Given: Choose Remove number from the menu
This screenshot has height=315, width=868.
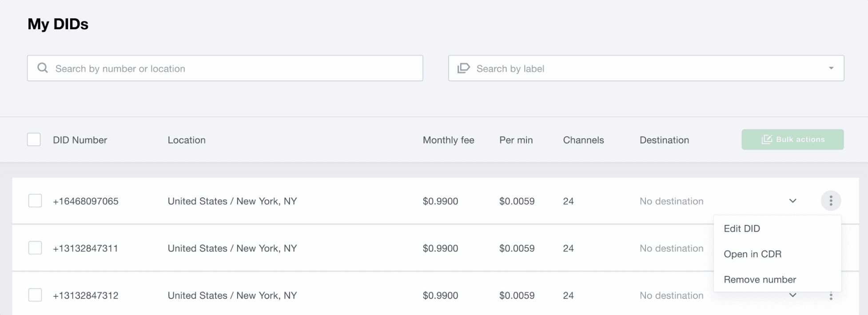Looking at the screenshot, I should coord(760,280).
